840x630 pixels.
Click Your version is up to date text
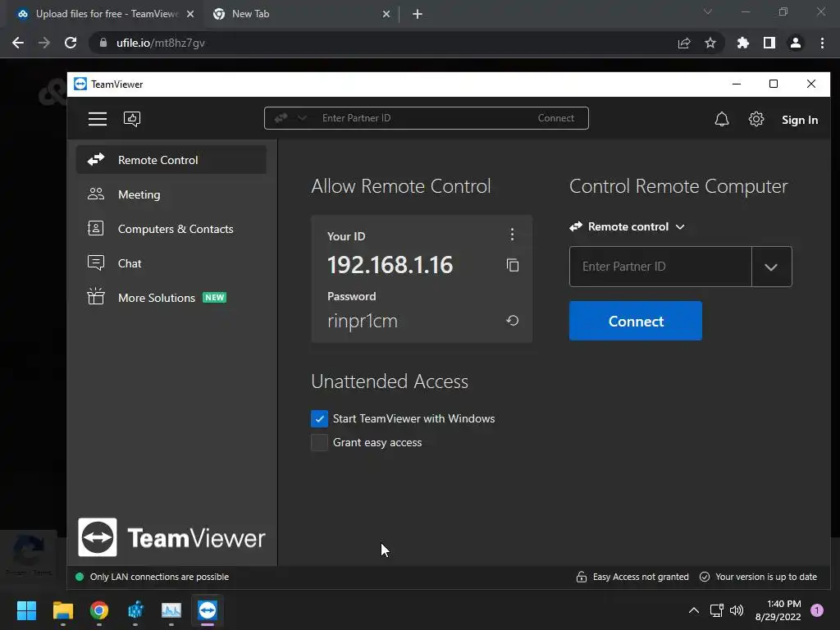pyautogui.click(x=766, y=577)
